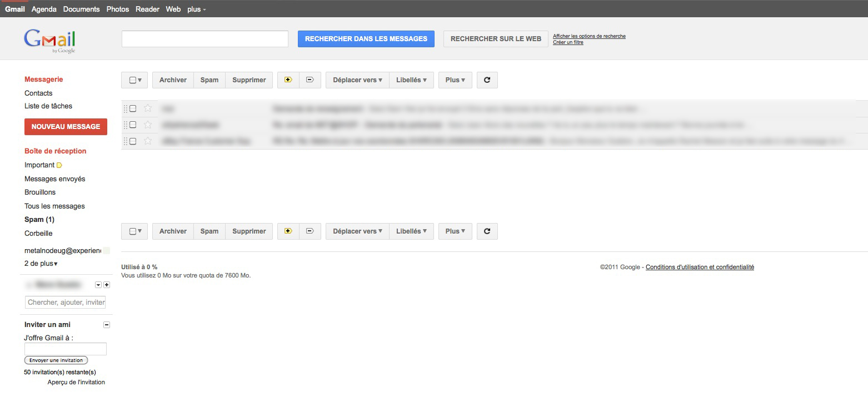Open Déplacer vers dropdown above the messages

pyautogui.click(x=357, y=80)
